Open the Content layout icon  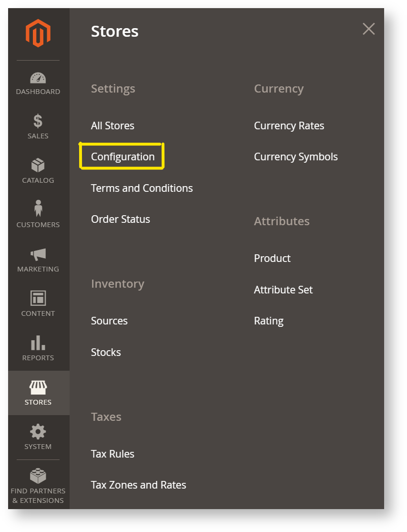38,298
